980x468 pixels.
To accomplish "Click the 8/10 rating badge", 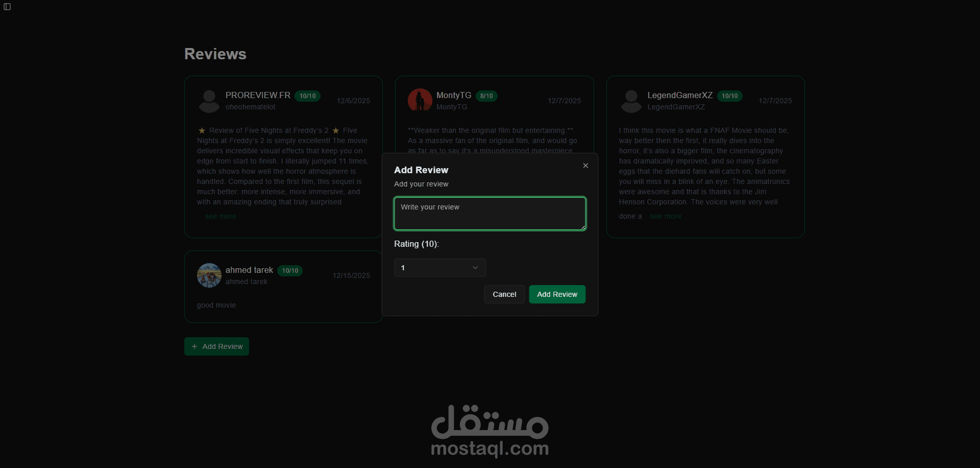I will click(486, 96).
